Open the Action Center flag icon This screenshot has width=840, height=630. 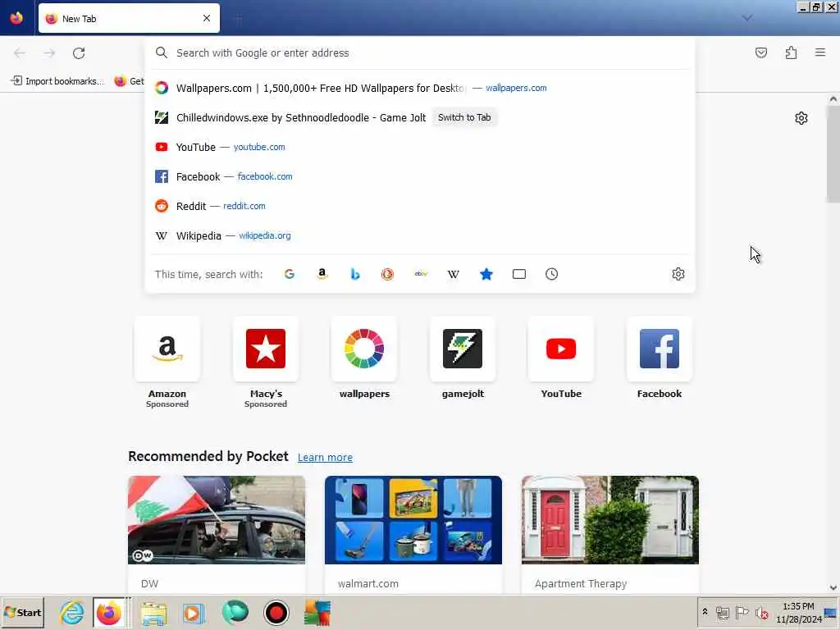pos(742,612)
